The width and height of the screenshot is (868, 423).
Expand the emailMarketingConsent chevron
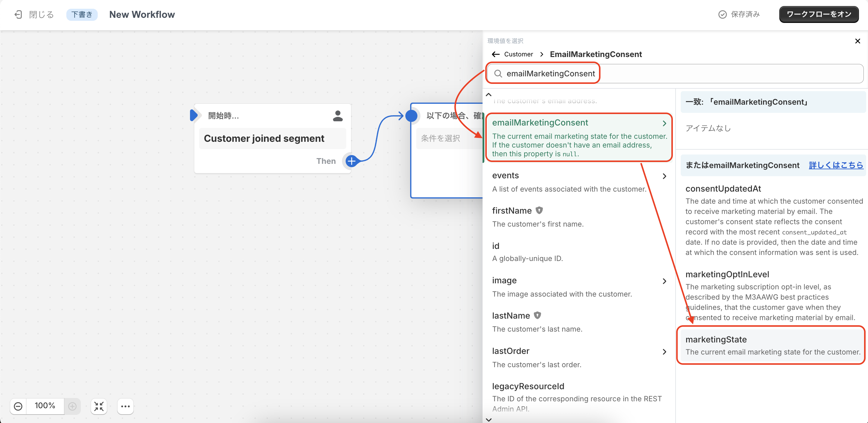664,123
